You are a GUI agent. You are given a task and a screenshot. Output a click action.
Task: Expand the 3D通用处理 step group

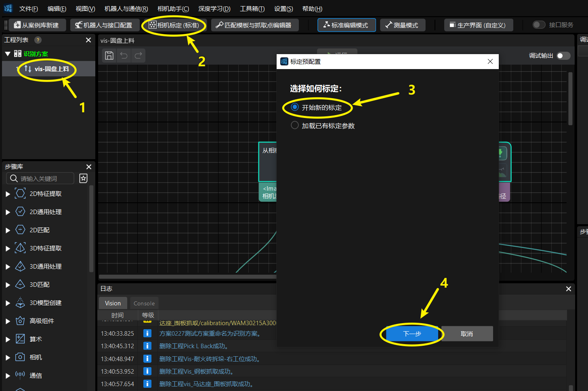[8, 267]
